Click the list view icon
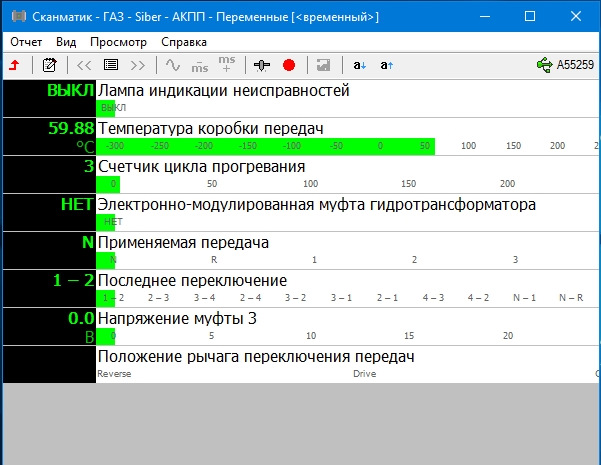This screenshot has width=601, height=465. pos(111,65)
